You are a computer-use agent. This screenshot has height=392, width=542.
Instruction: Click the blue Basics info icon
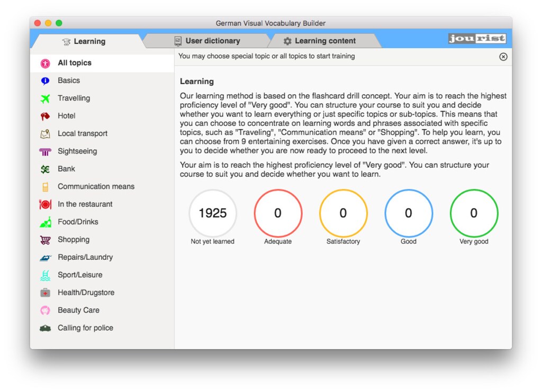click(x=46, y=81)
